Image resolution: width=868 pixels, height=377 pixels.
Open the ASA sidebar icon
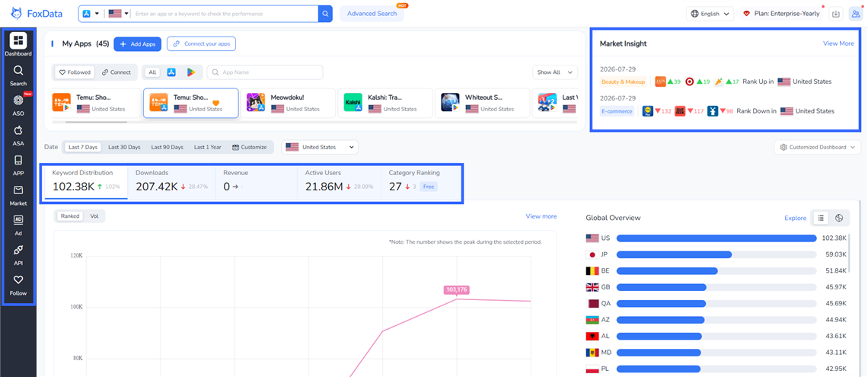click(18, 131)
